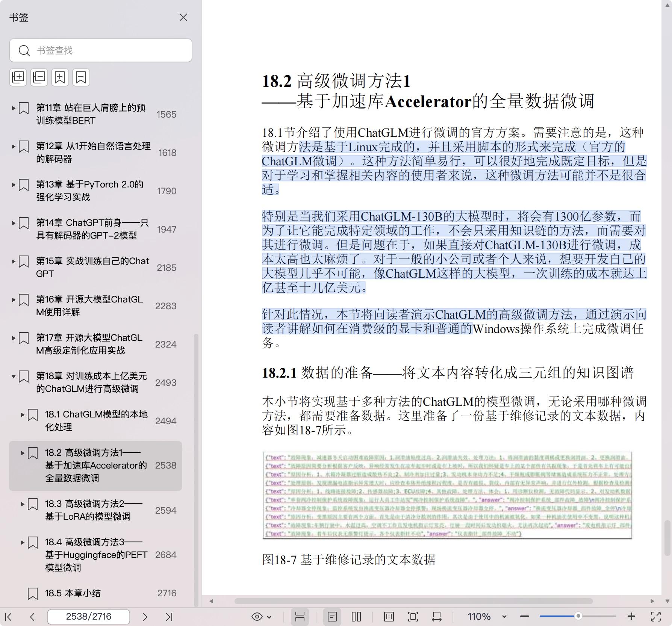
Task: Click heading 18.2.1 数据的准备
Action: [x=448, y=373]
